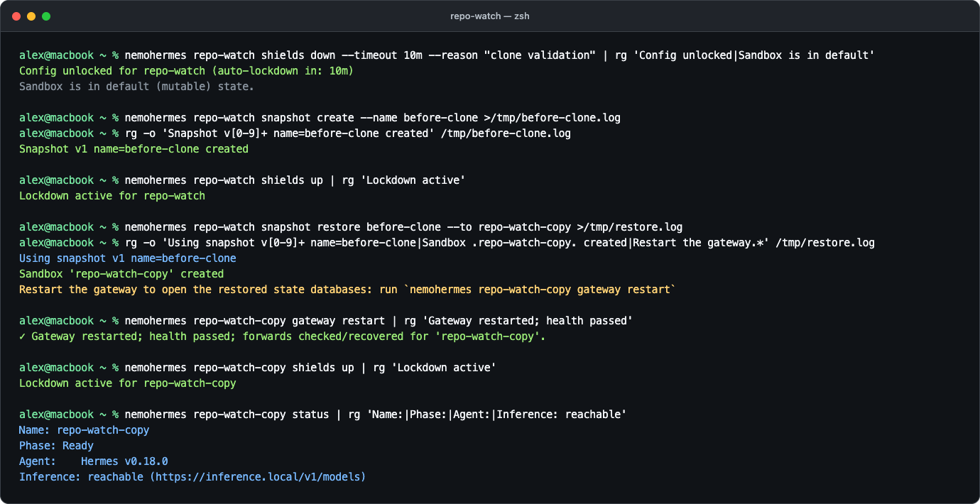The width and height of the screenshot is (980, 504).
Task: Click the red close window button
Action: (16, 16)
